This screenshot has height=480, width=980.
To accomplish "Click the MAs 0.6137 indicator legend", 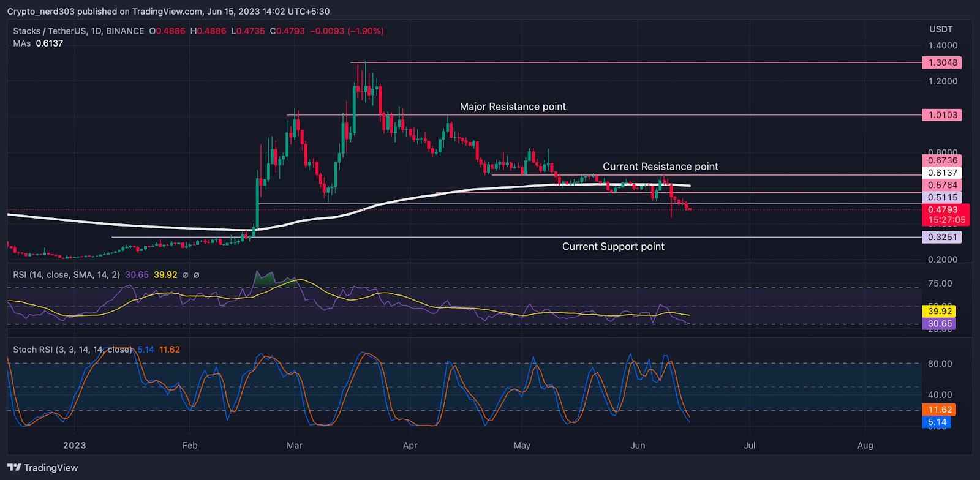I will 38,43.
